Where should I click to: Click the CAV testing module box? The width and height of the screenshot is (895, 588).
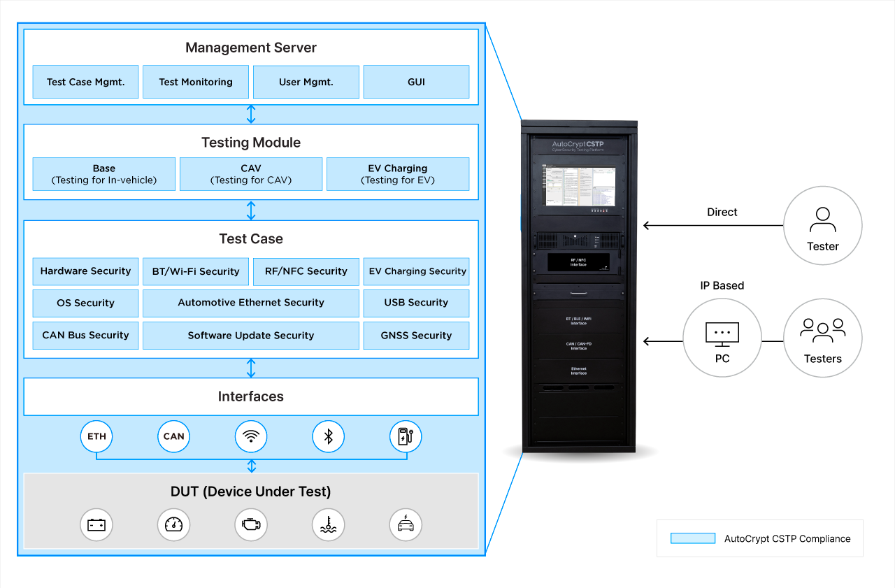[251, 174]
